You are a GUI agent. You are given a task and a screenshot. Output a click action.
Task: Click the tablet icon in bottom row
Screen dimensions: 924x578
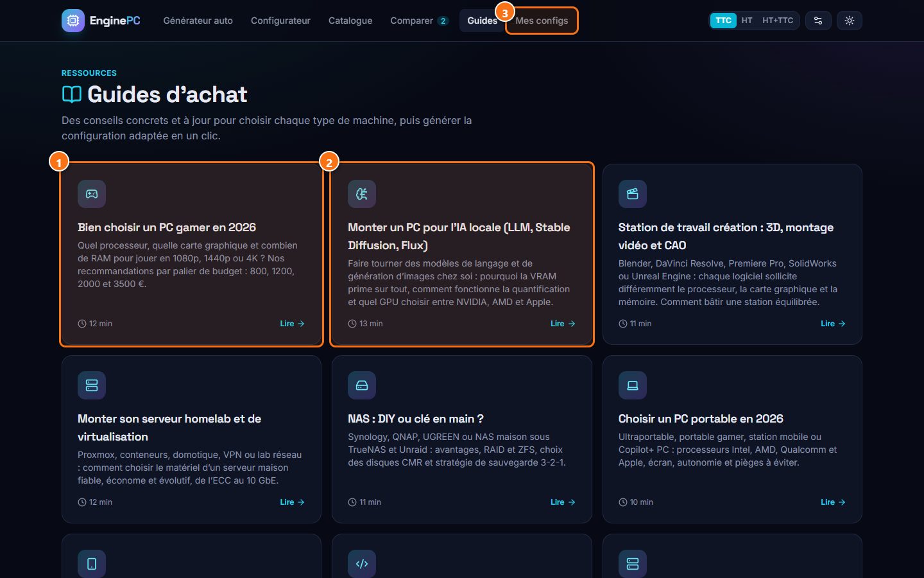(92, 564)
